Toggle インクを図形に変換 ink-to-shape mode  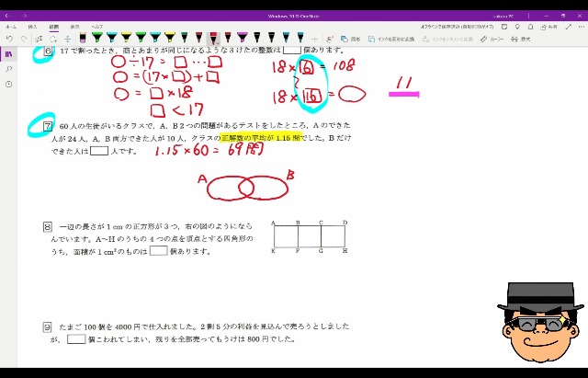point(386,39)
